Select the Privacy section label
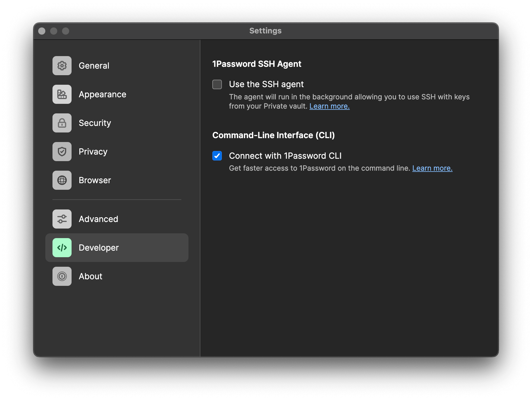This screenshot has width=532, height=401. [x=93, y=152]
